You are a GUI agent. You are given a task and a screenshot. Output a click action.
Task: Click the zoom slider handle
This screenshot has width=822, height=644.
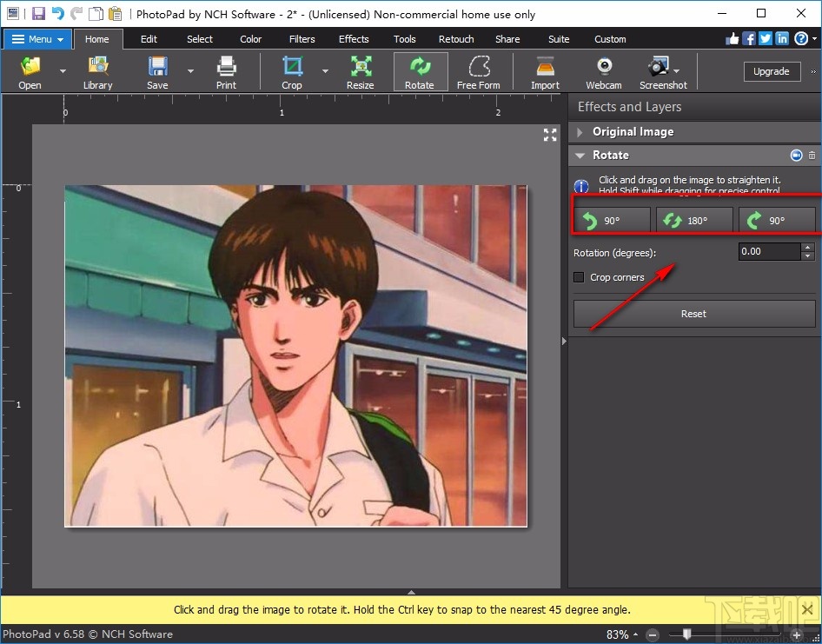click(686, 634)
